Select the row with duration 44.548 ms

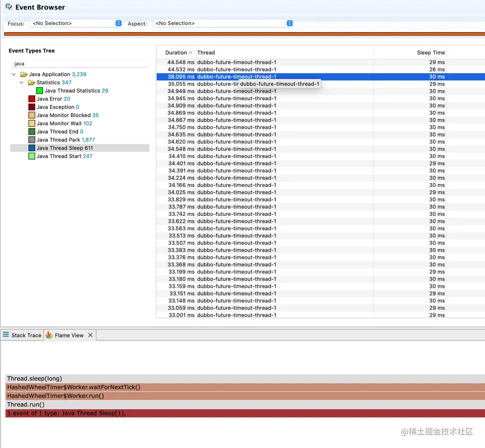pos(321,62)
